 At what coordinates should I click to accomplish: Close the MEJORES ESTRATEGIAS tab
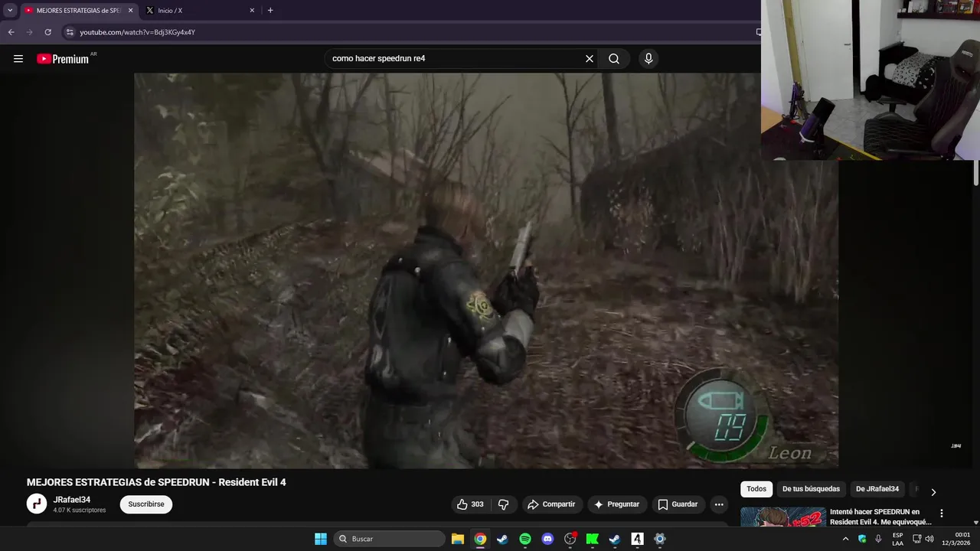(130, 11)
